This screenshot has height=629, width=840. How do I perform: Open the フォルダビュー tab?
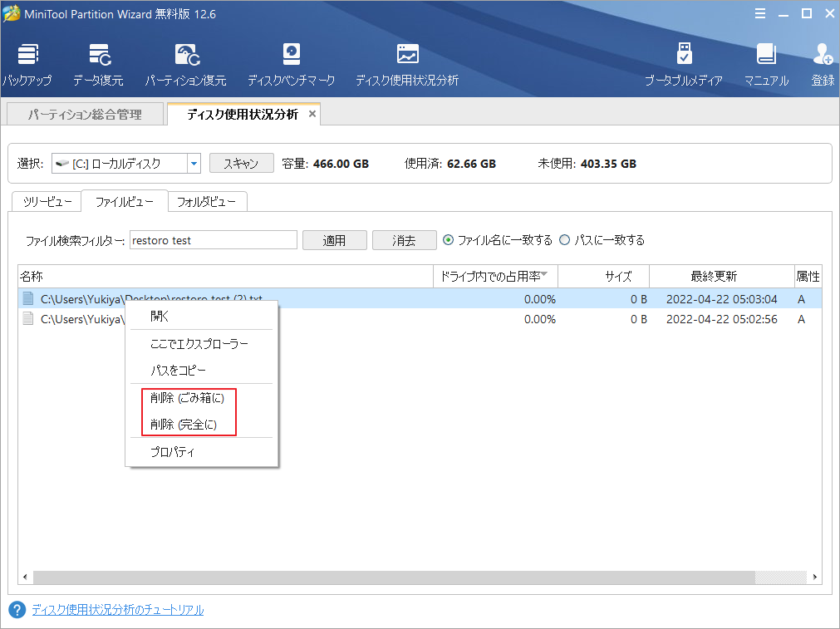tap(207, 200)
